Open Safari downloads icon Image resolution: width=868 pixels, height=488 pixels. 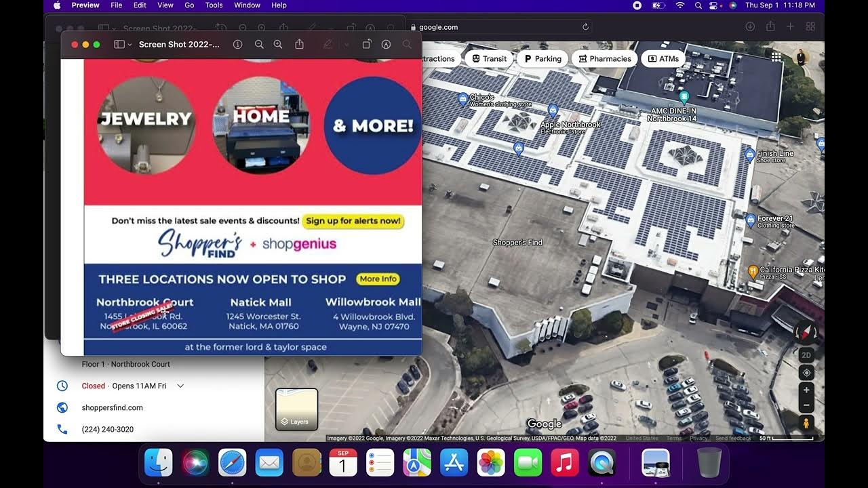click(750, 26)
